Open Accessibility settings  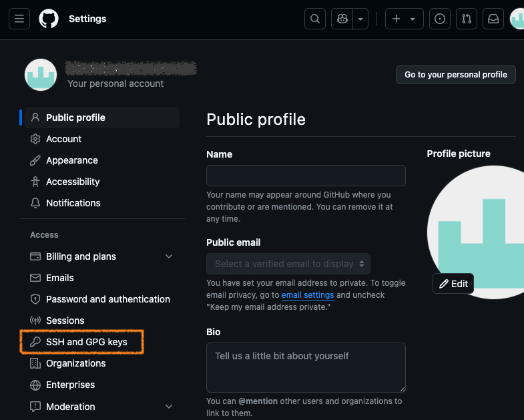(x=102, y=182)
